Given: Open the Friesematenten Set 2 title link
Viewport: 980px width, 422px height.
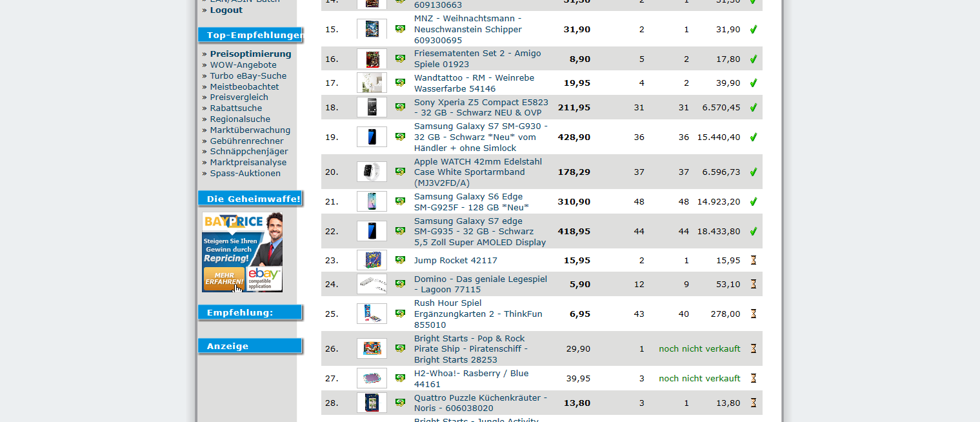Looking at the screenshot, I should 477,59.
